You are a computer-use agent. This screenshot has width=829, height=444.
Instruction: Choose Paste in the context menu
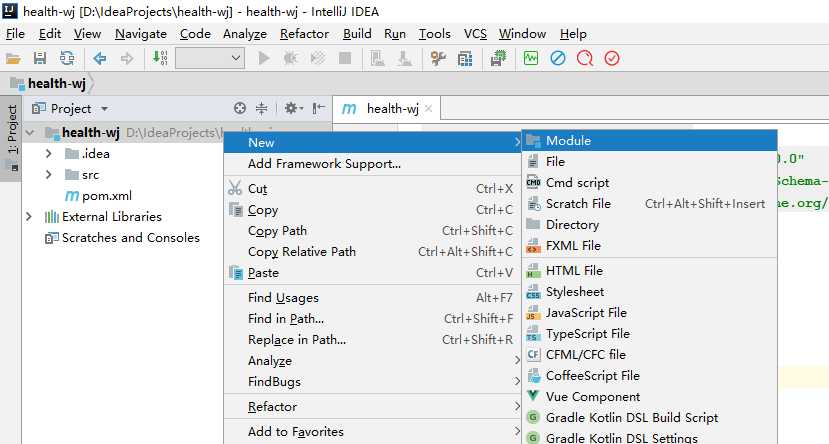click(x=372, y=273)
